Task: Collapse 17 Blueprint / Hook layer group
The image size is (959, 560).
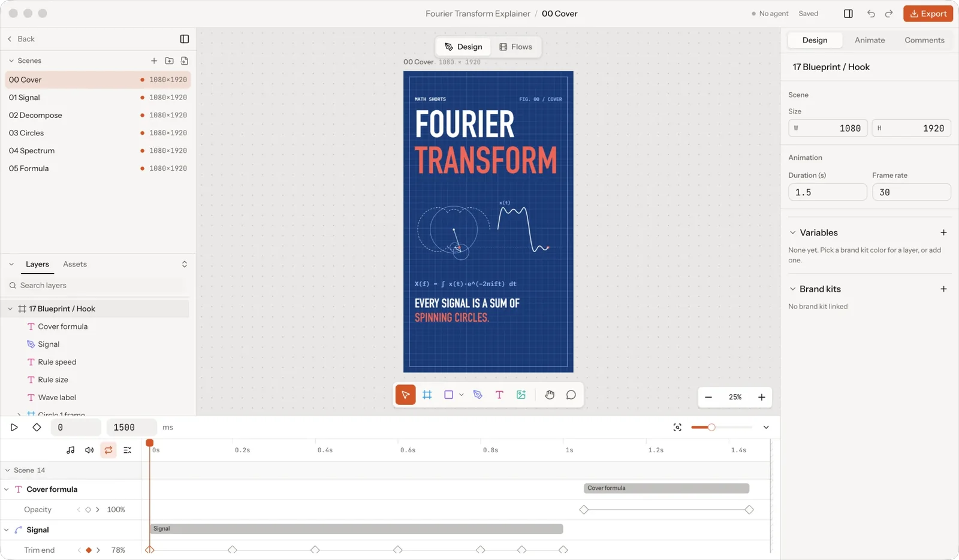Action: (10, 308)
